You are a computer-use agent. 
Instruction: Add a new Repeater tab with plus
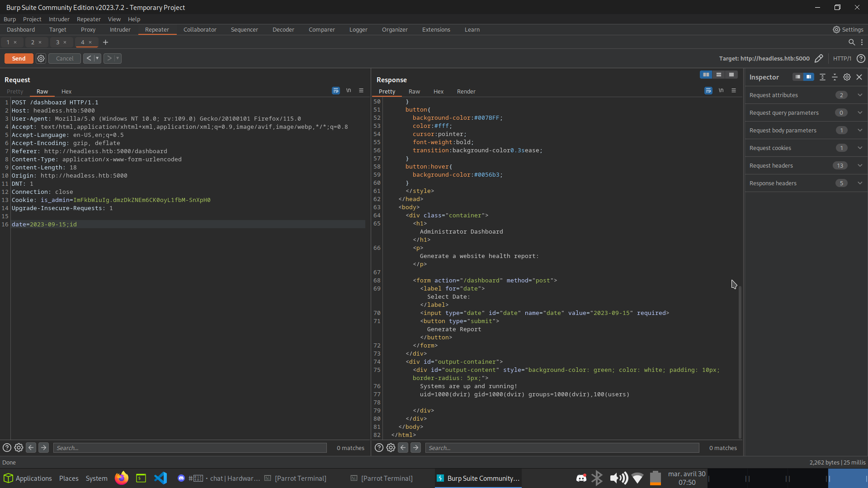point(106,42)
